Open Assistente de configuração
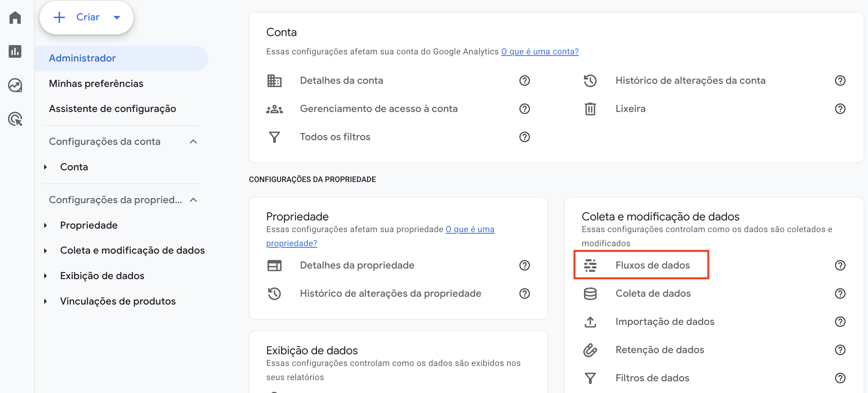This screenshot has width=868, height=393. 112,108
